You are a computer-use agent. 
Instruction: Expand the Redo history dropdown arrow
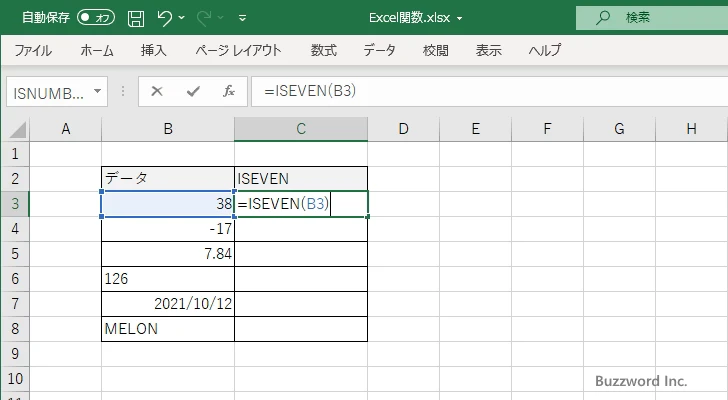[221, 18]
